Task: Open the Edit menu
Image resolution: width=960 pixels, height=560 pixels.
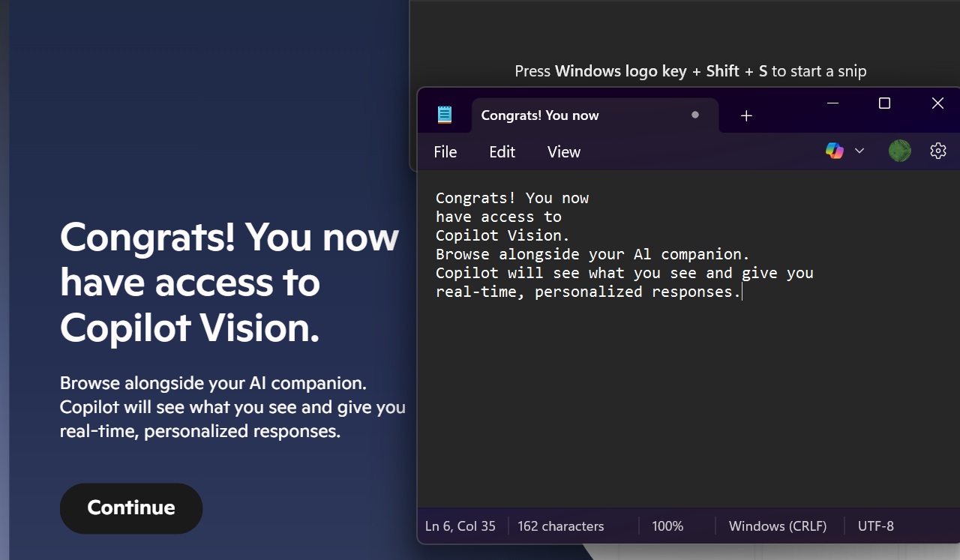Action: pos(502,151)
